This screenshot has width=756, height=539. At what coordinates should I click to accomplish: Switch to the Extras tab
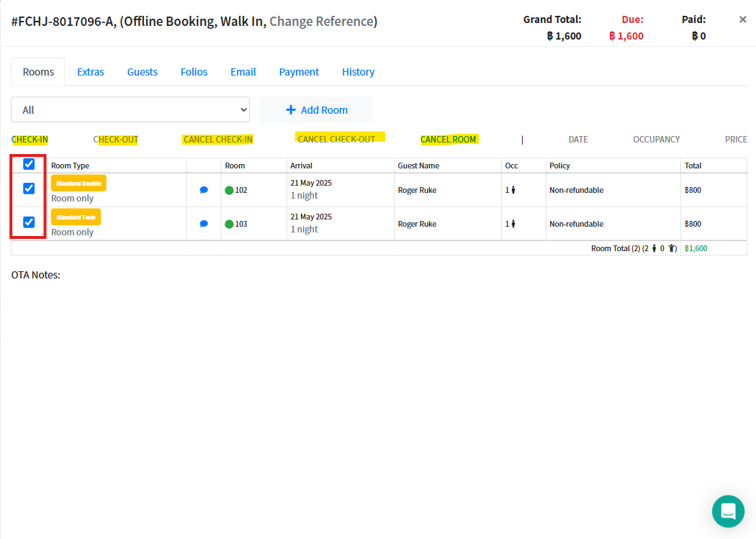pos(91,72)
